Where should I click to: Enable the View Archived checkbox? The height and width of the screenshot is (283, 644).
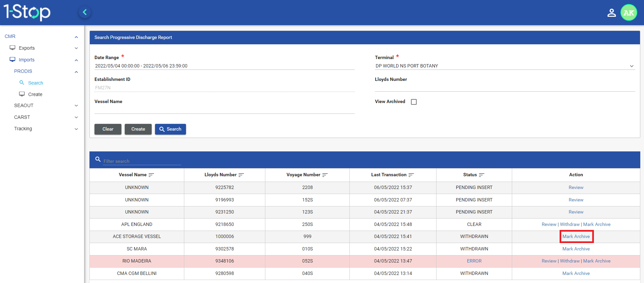tap(414, 102)
